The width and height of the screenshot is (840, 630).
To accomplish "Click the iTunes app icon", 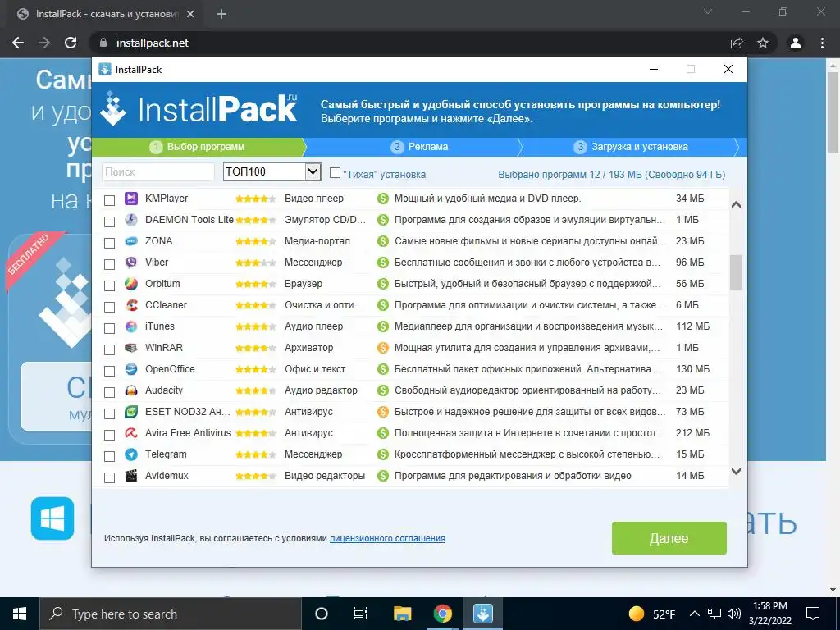I will click(x=130, y=326).
